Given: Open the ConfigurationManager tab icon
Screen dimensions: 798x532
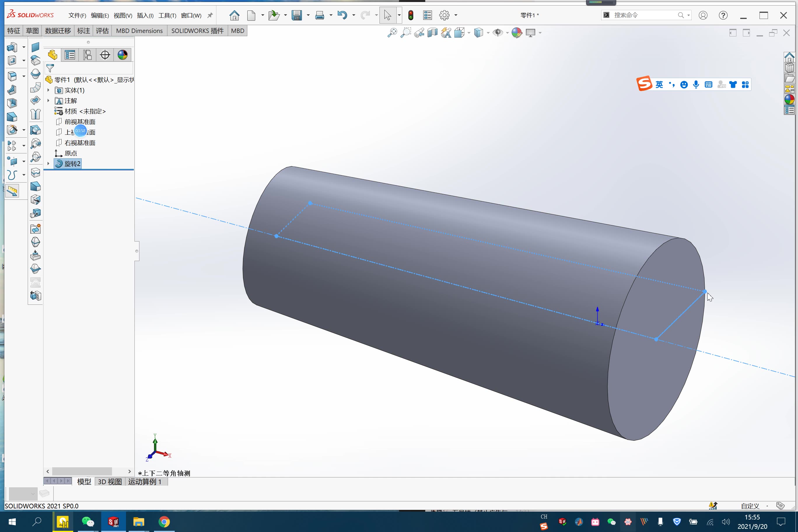Looking at the screenshot, I should pos(87,55).
